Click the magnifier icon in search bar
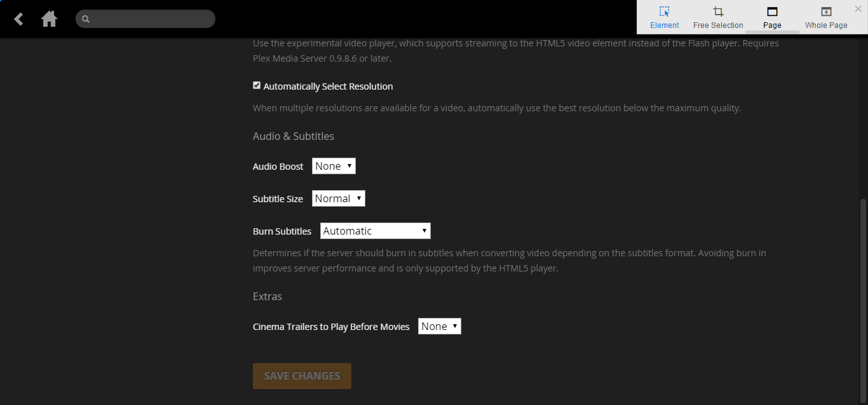 click(86, 19)
